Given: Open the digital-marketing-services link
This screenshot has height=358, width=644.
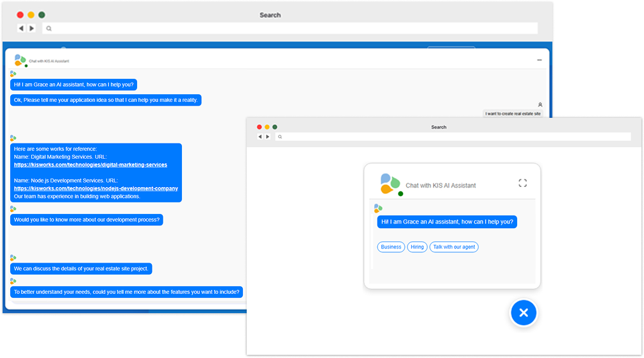Looking at the screenshot, I should pos(90,165).
